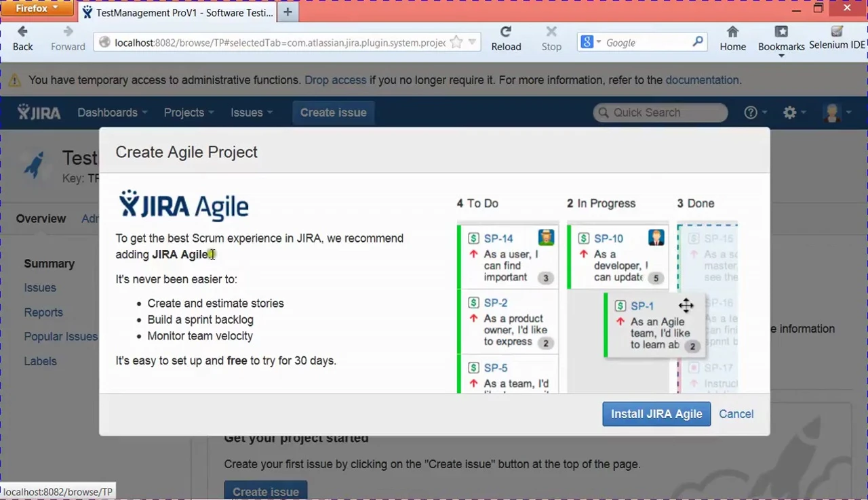Click the In Progress column header

(x=601, y=203)
